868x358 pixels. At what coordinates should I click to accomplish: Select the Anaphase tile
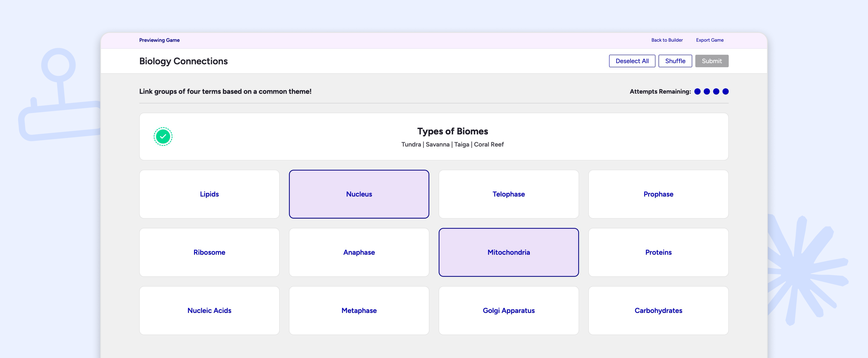click(x=359, y=252)
